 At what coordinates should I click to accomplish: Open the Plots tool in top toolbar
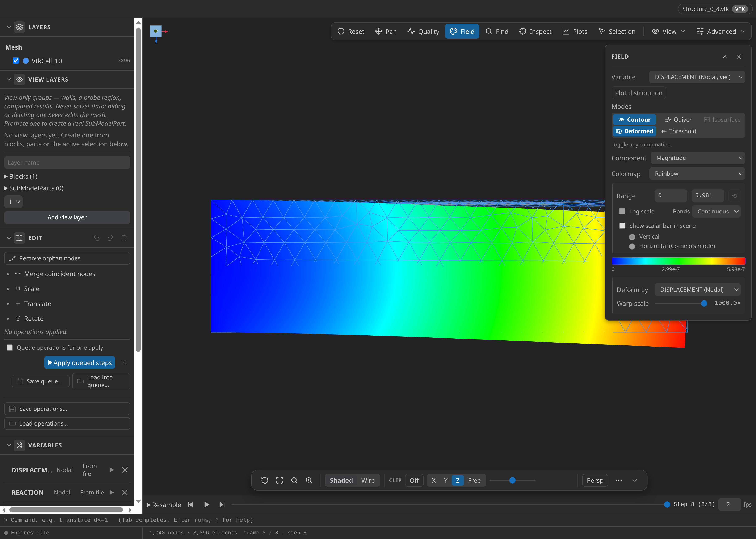(x=575, y=32)
